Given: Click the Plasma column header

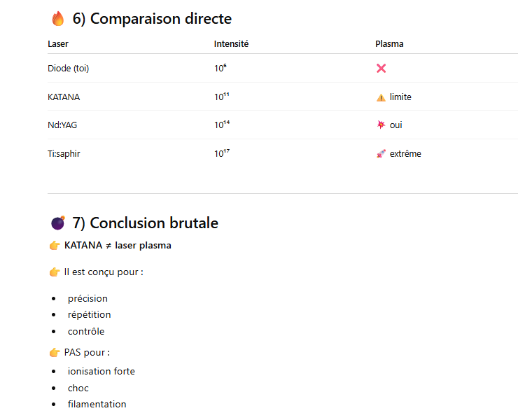Looking at the screenshot, I should 389,44.
